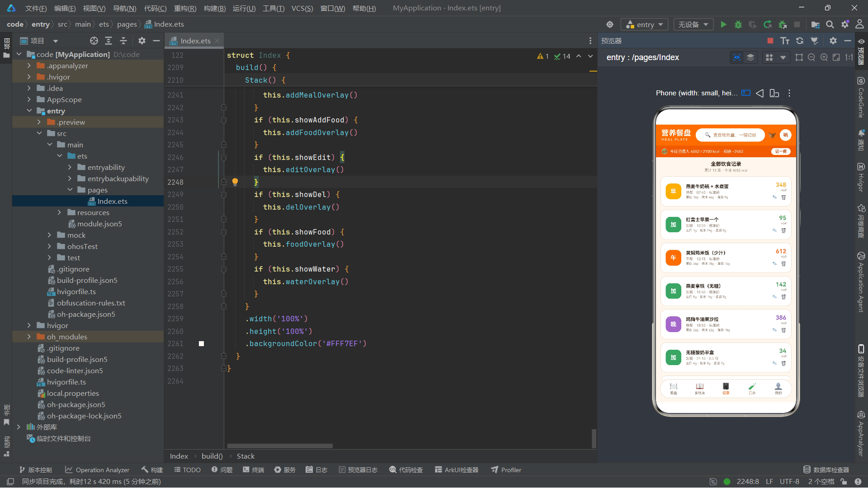Click the preview frame crop icon

[799, 57]
